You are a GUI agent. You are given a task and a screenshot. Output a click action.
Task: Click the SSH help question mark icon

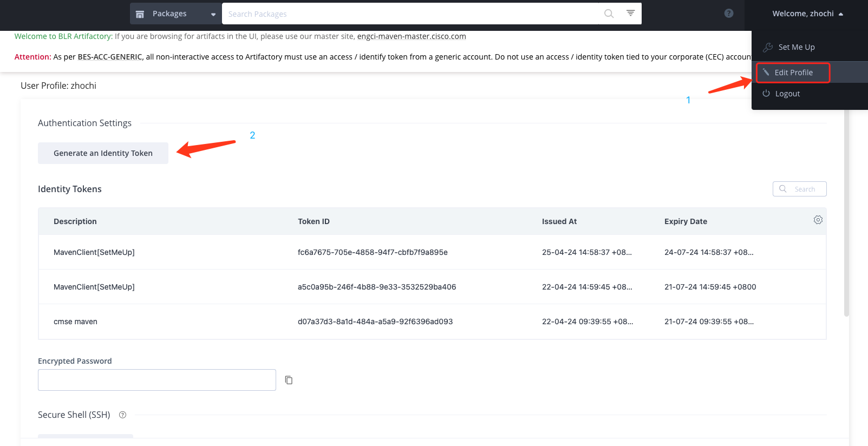pos(122,415)
